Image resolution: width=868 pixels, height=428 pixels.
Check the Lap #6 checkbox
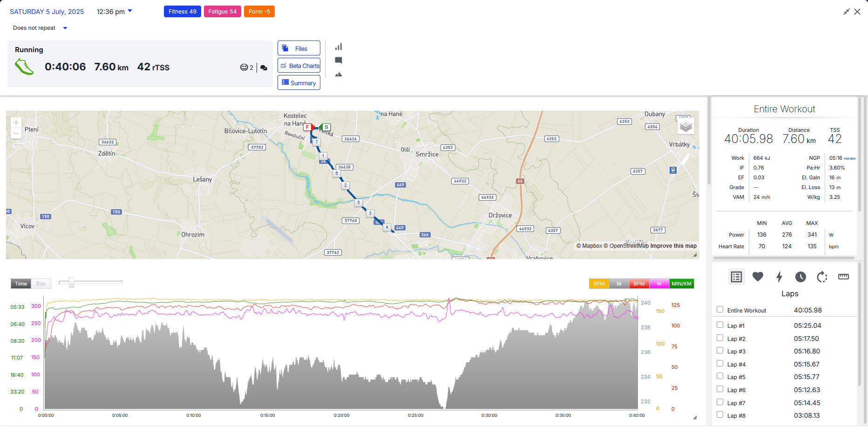tap(720, 389)
